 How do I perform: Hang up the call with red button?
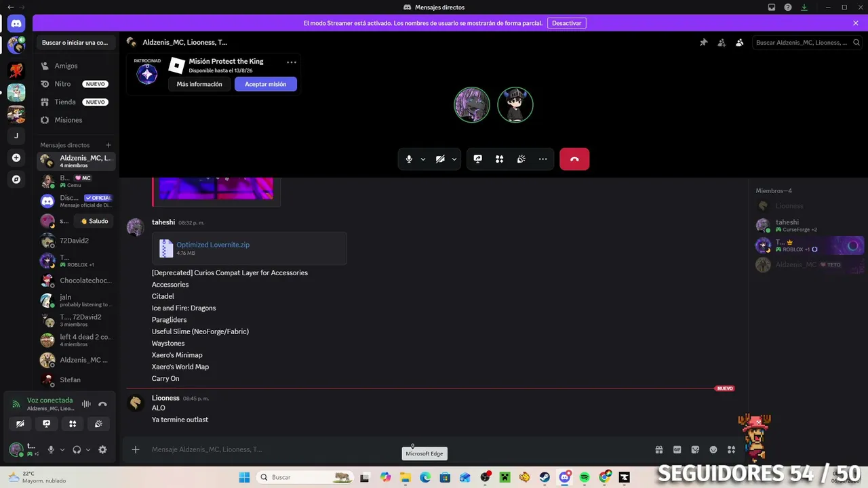[574, 159]
